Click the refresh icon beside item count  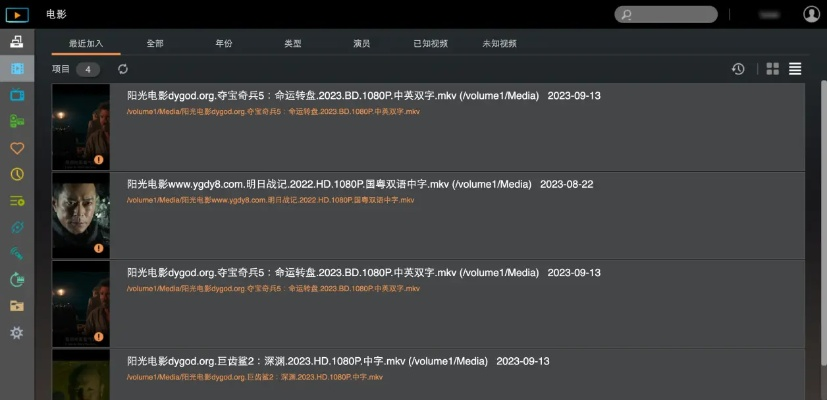click(x=123, y=69)
